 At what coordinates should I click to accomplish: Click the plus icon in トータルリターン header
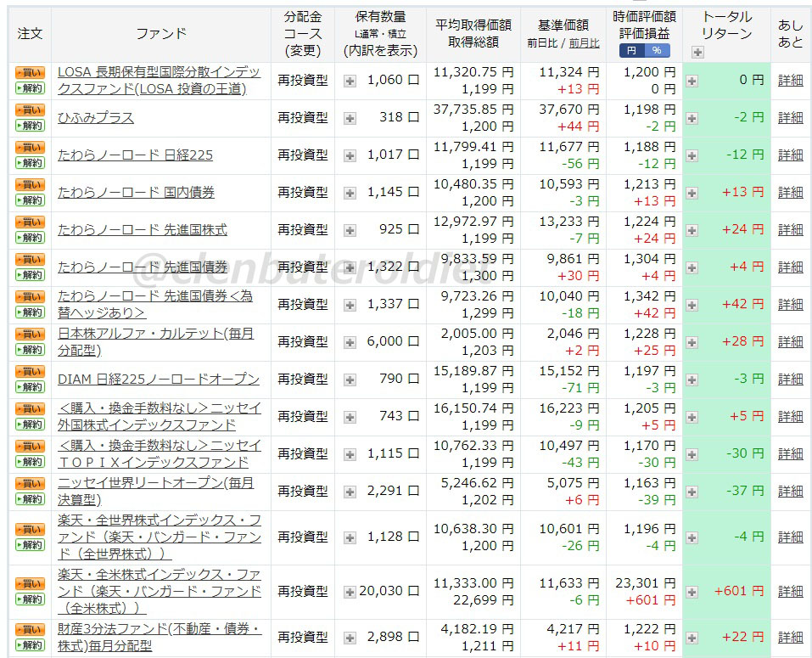697,53
